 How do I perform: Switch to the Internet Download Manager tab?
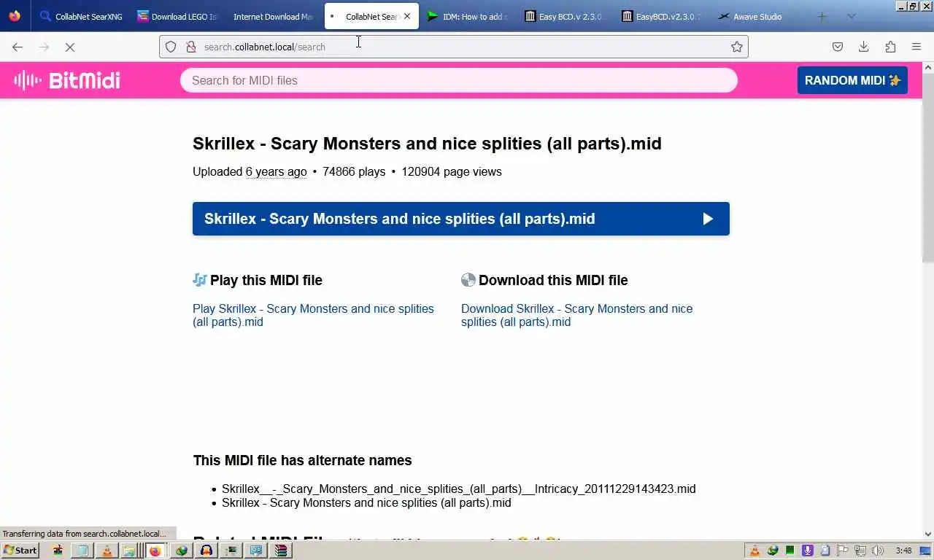click(x=274, y=16)
